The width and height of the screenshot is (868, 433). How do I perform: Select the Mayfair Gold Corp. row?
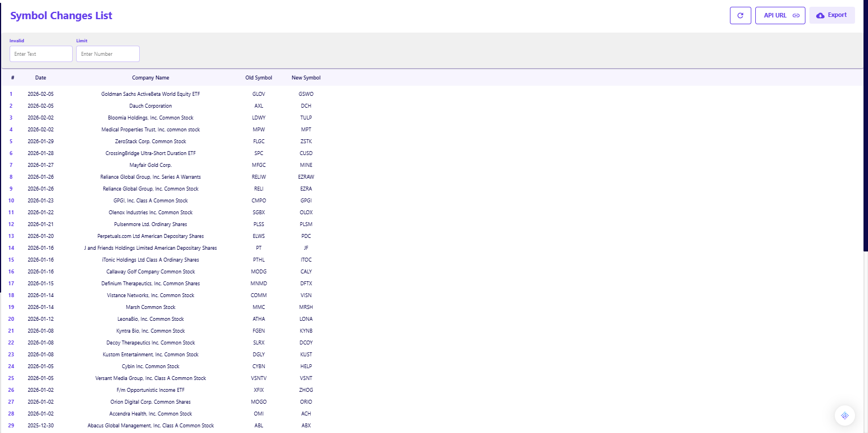150,165
